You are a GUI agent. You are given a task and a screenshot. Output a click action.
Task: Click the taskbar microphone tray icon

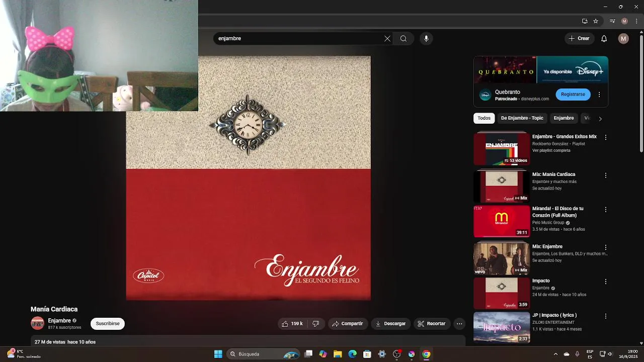point(577,354)
